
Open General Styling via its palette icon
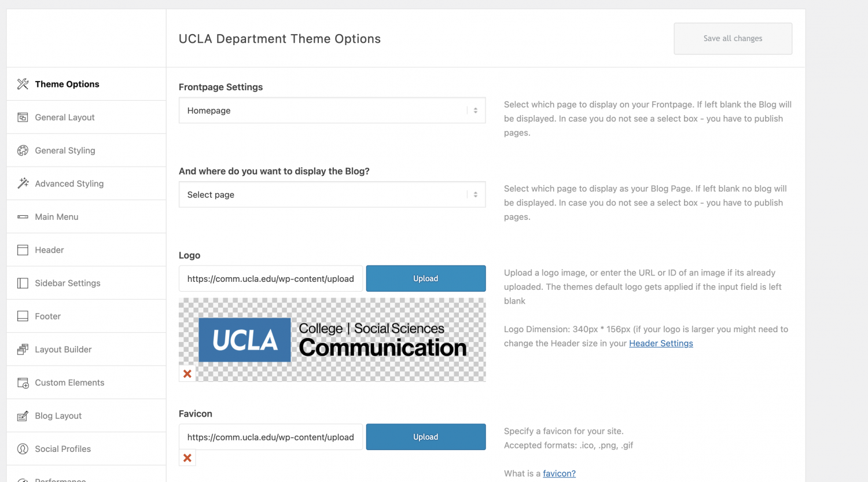click(22, 150)
